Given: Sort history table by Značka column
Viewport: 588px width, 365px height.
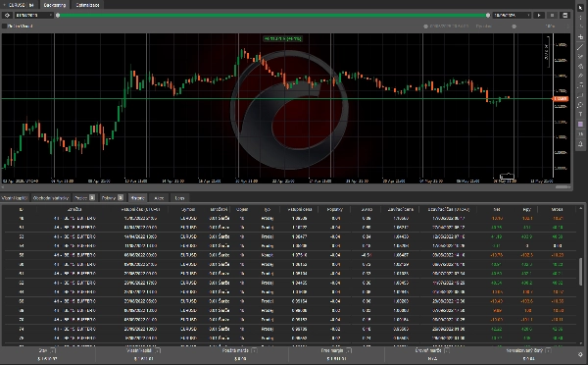Looking at the screenshot, I should point(74,209).
